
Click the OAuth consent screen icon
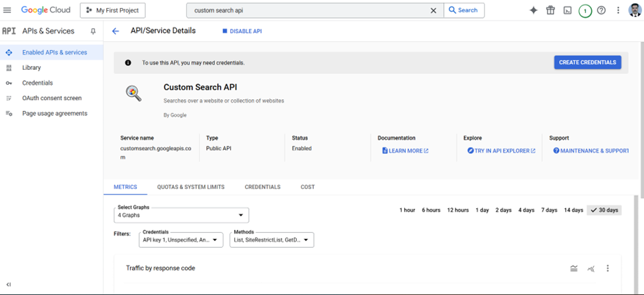click(x=9, y=98)
